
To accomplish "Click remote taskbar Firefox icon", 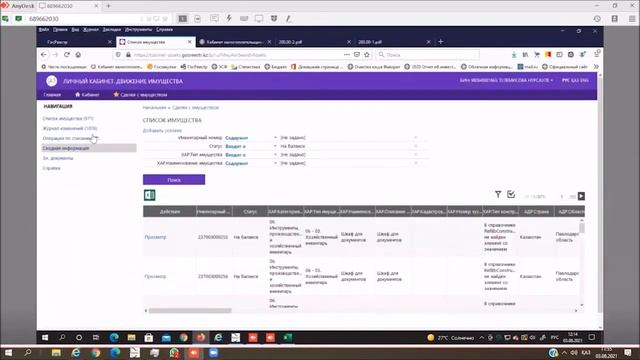I will tap(200, 338).
